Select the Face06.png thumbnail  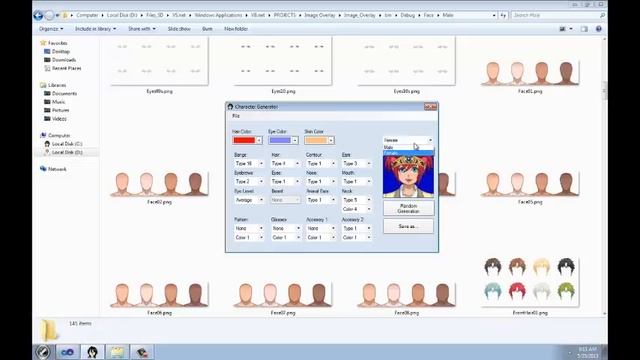tap(159, 296)
